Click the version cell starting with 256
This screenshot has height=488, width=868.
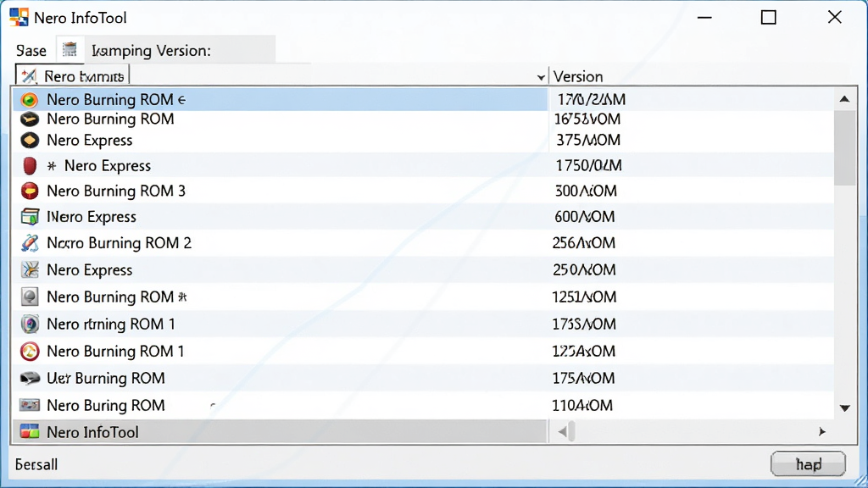(583, 243)
